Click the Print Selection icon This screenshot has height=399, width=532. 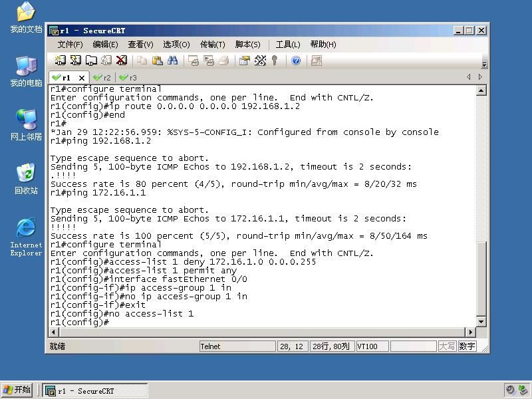[209, 61]
